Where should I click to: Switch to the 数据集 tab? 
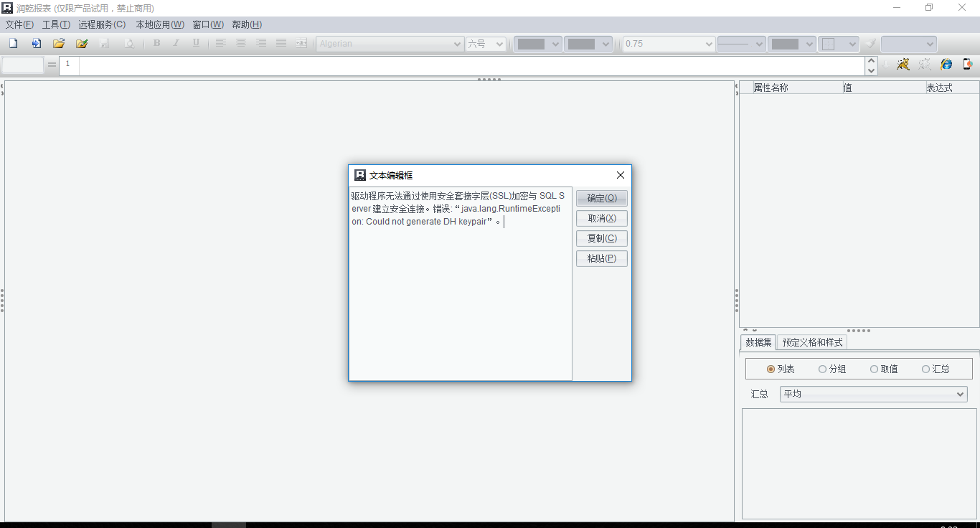point(758,342)
